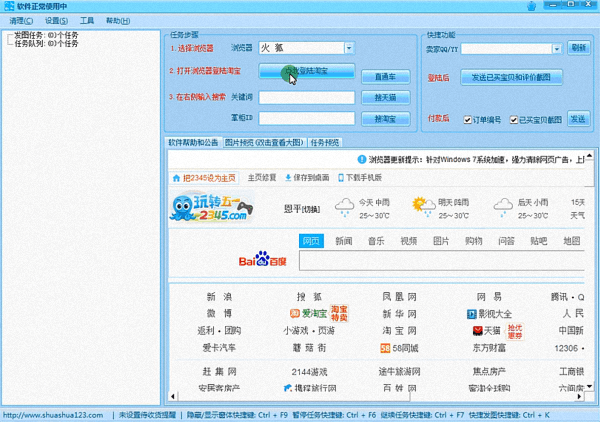Expand the 浏览器 dropdown showing 火狐
600x422 pixels.
click(348, 48)
